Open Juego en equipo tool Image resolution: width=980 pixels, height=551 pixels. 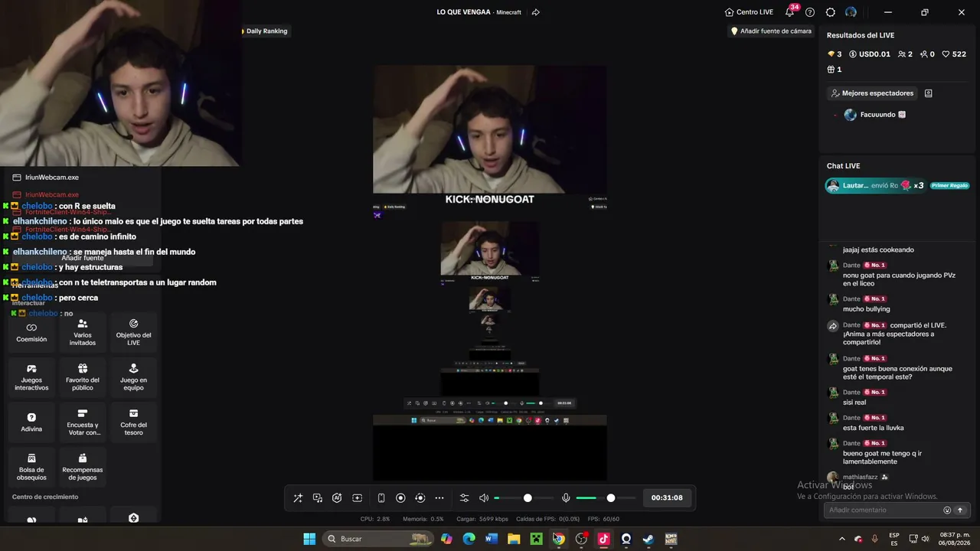point(133,378)
